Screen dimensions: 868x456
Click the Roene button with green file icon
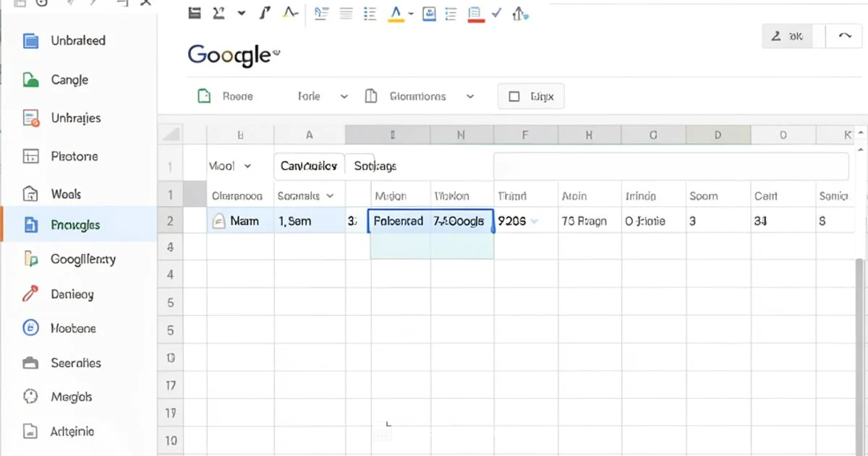point(226,96)
